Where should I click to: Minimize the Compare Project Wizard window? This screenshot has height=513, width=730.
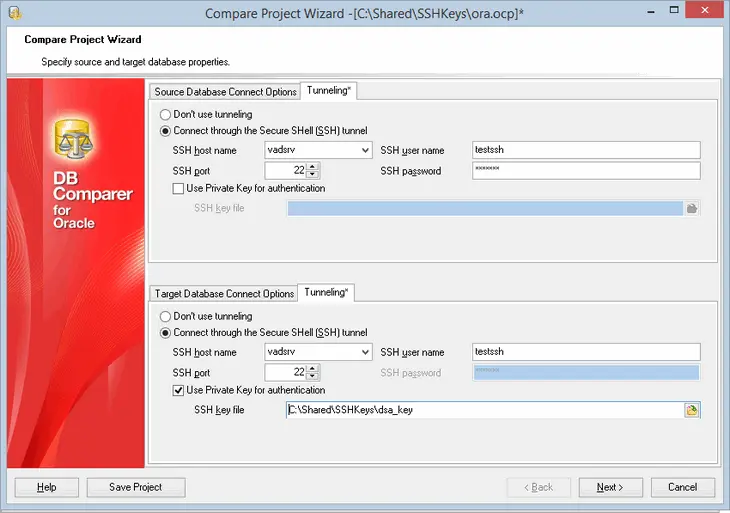click(x=651, y=11)
